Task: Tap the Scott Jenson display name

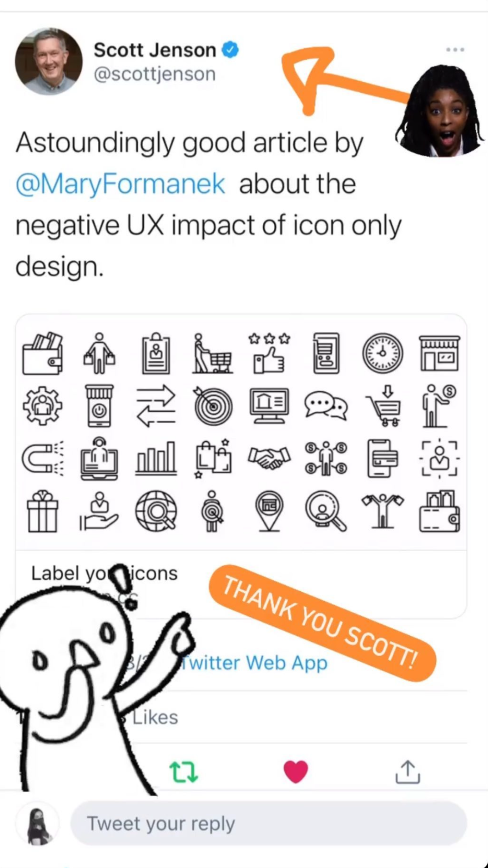Action: (155, 50)
